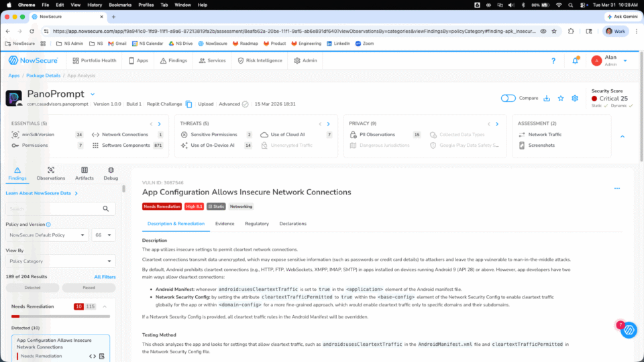Bookmark this page star in address bar
This screenshot has height=362, width=644.
(554, 32)
